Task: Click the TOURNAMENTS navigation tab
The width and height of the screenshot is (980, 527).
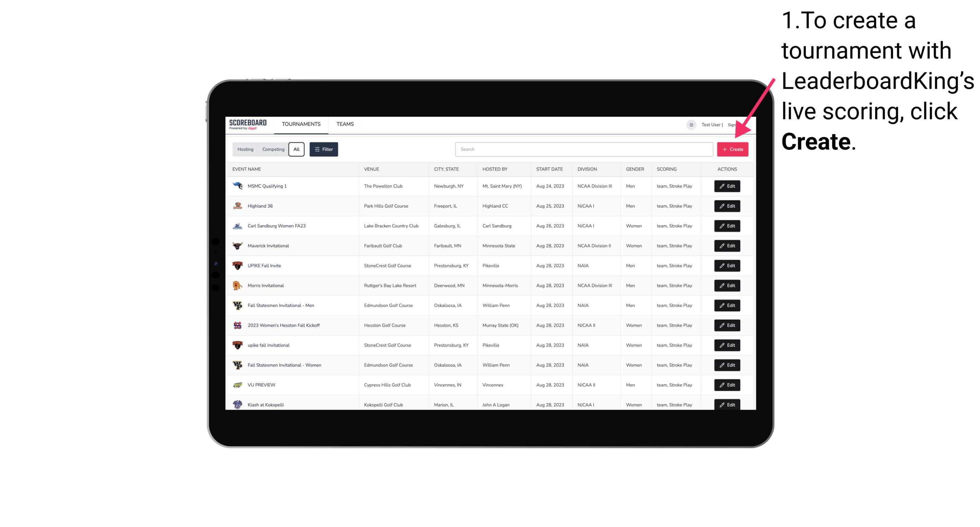Action: point(301,125)
